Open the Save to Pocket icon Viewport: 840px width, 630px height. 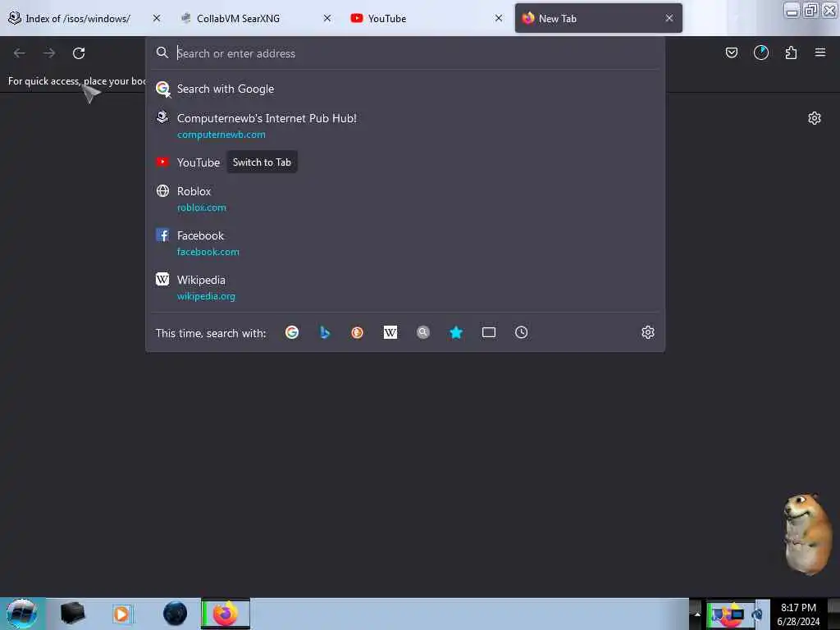(731, 52)
